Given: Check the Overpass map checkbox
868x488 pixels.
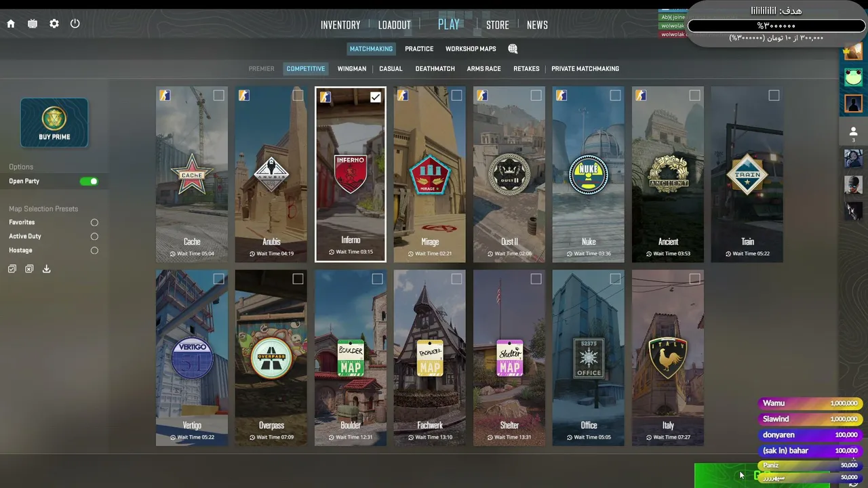Looking at the screenshot, I should (298, 279).
